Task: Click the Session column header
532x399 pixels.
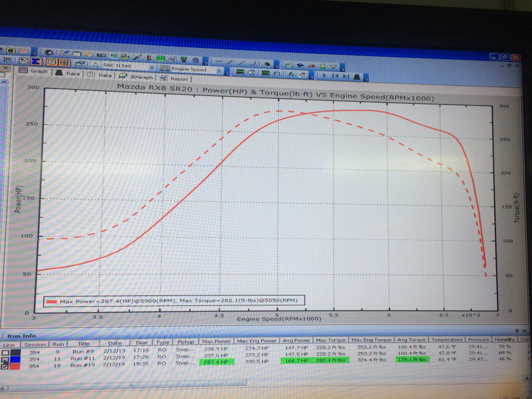Action: tap(34, 344)
